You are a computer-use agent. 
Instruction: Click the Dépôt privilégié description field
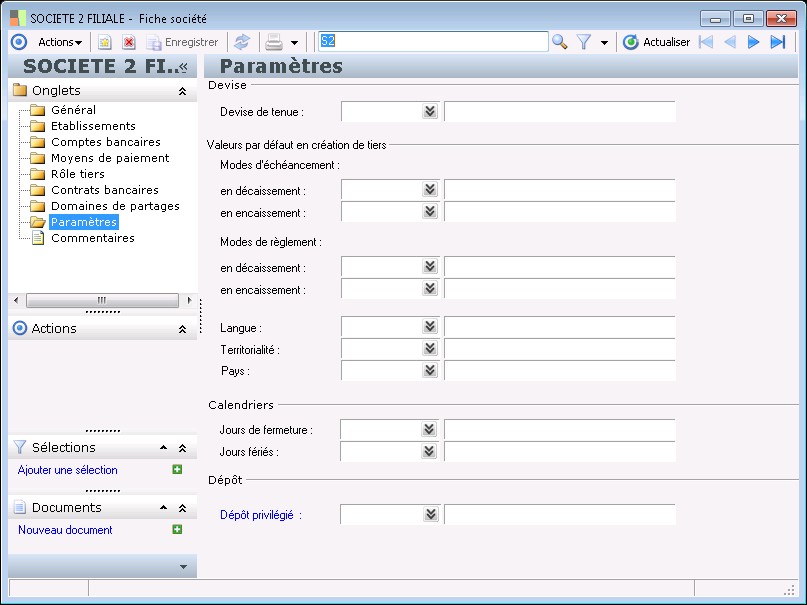pos(559,514)
